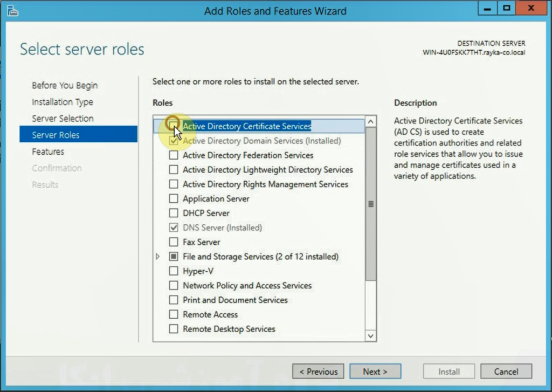Click the Roles list scrollbar thumb
This screenshot has width=552, height=392.
tap(371, 204)
